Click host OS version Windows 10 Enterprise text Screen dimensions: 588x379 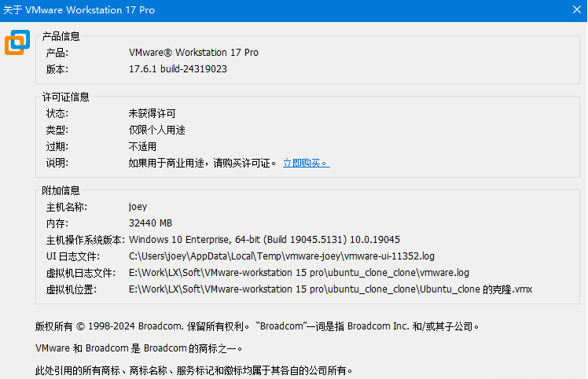click(x=264, y=240)
